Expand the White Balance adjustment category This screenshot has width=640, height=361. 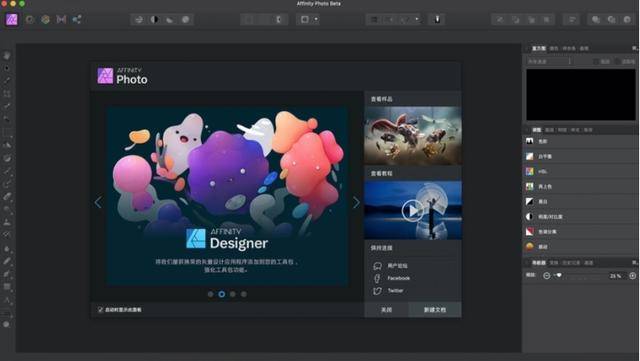tap(581, 156)
